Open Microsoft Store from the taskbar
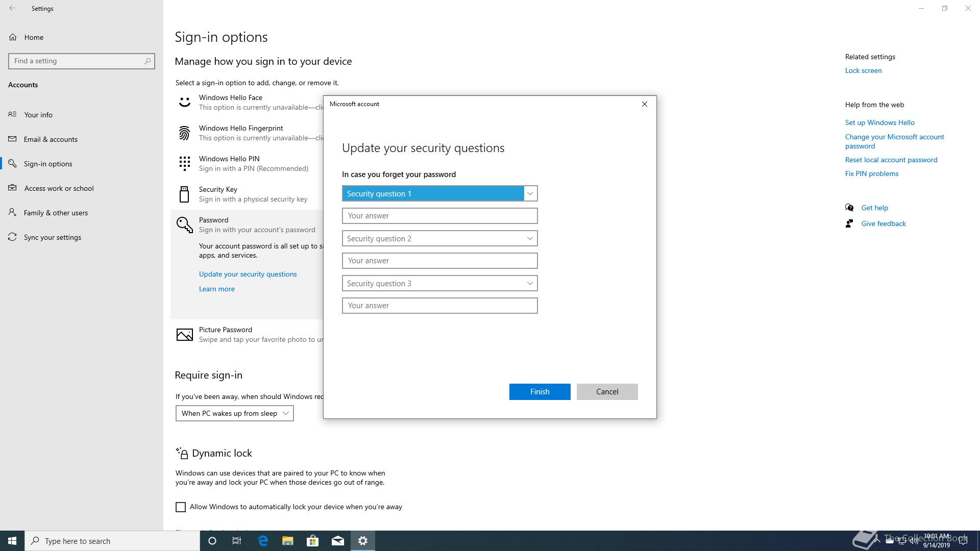The width and height of the screenshot is (980, 551). (x=312, y=541)
